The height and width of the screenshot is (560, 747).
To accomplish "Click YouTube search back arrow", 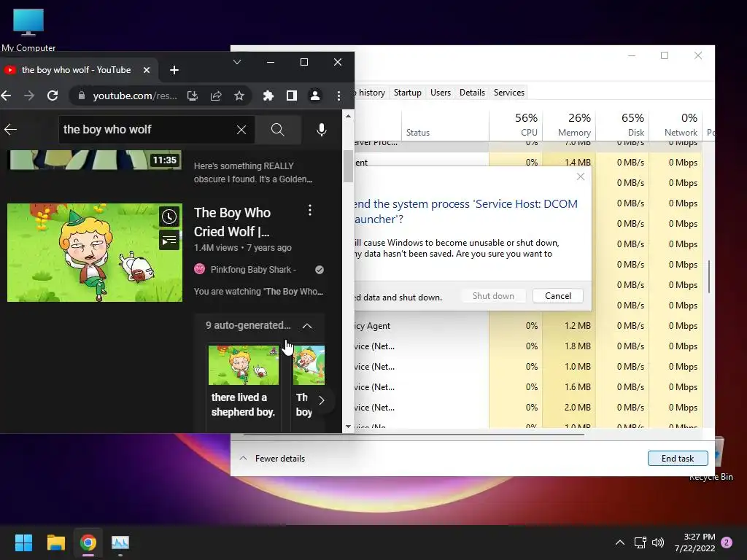I will pos(10,129).
